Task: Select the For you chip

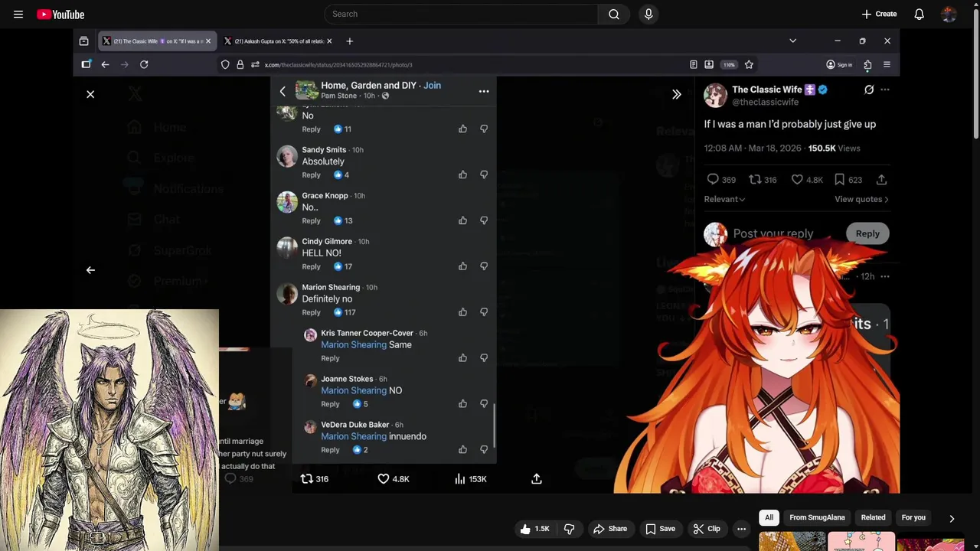Action: click(913, 517)
